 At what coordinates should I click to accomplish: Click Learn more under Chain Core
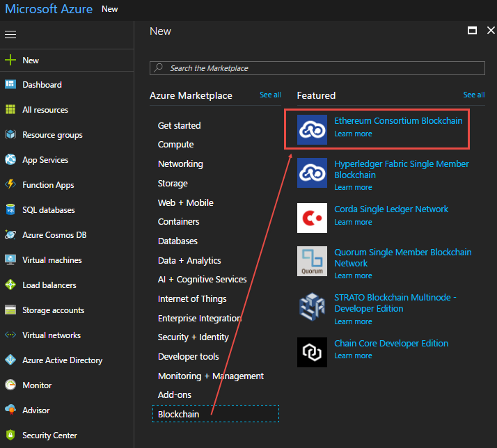(x=353, y=355)
